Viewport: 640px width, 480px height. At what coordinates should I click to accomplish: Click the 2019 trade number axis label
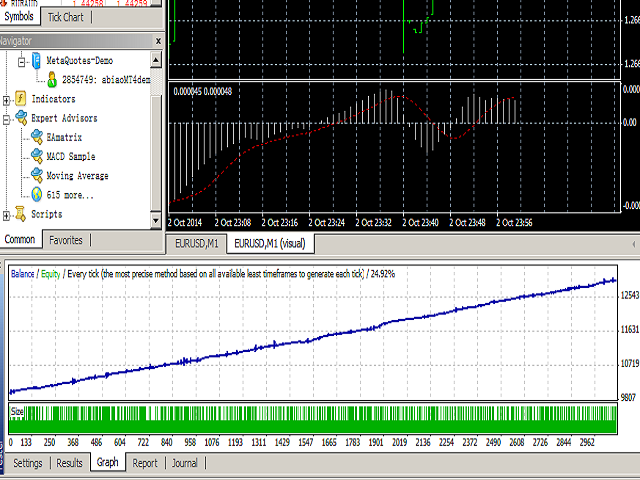tap(399, 442)
